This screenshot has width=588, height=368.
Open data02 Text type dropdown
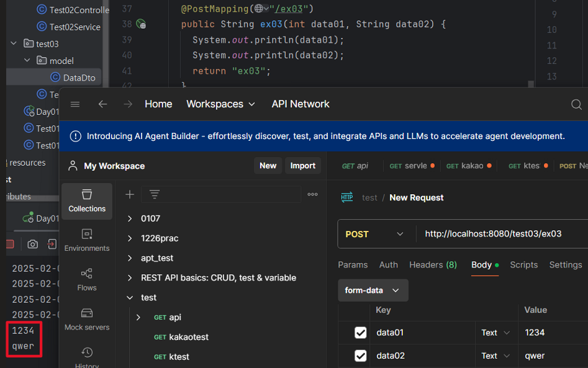(495, 356)
